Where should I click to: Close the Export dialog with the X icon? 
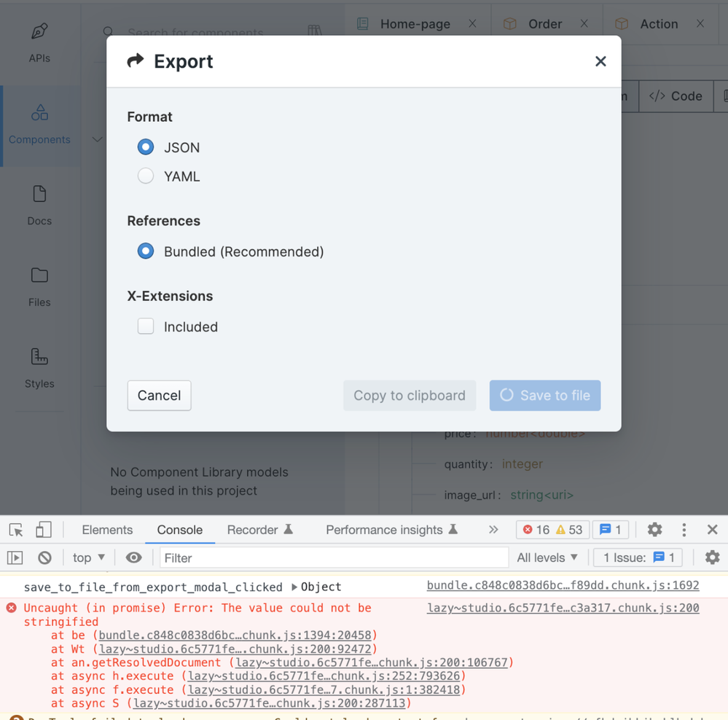coord(600,62)
